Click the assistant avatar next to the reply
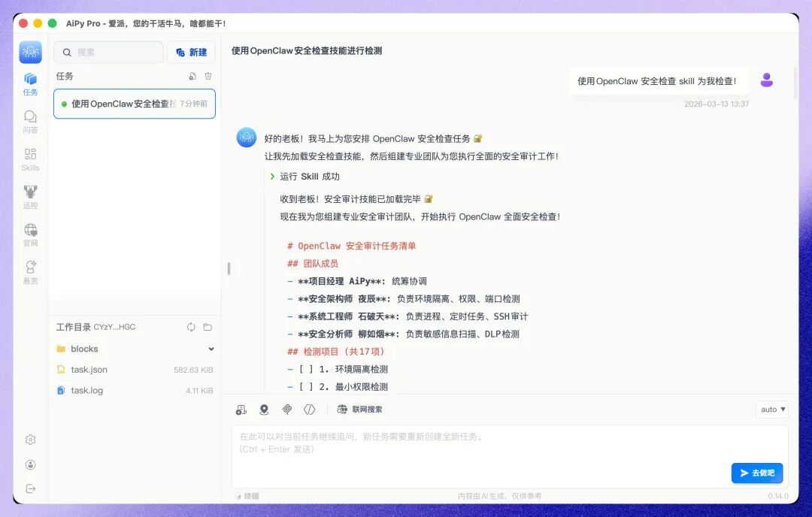 (247, 138)
